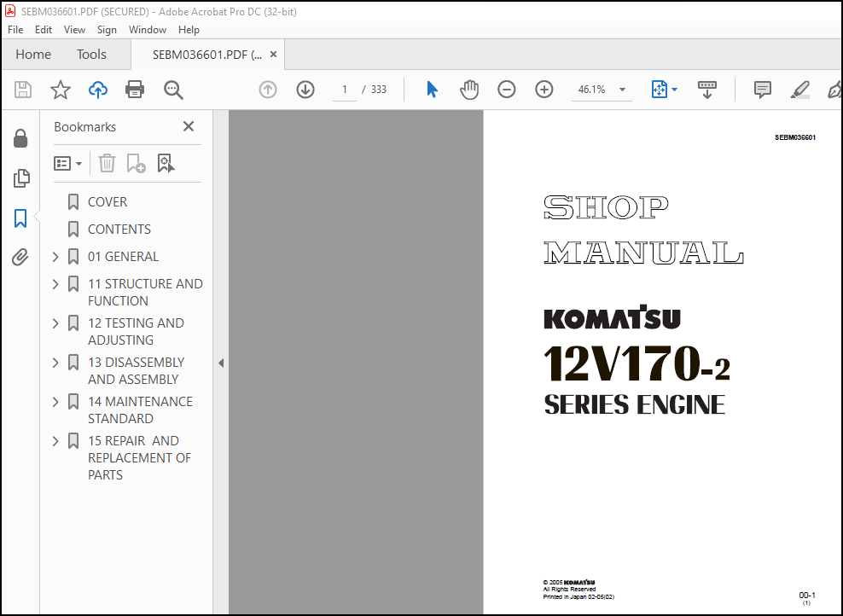
Task: Toggle the Bookmarks sidebar icon
Action: (20, 218)
